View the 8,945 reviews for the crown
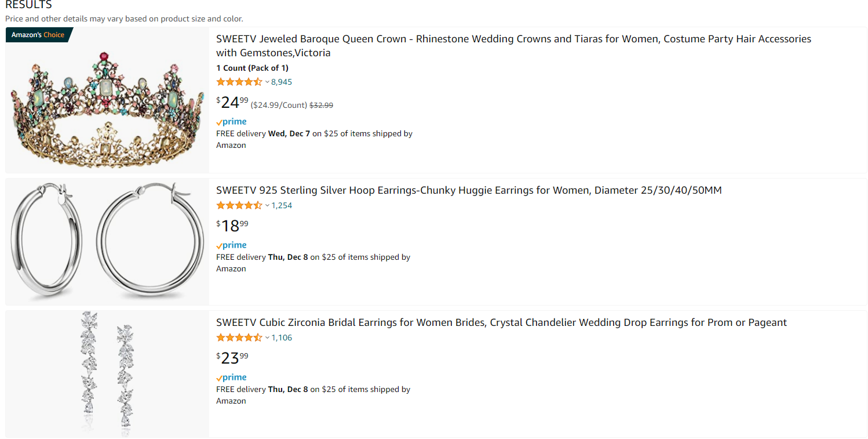Image resolution: width=868 pixels, height=439 pixels. pos(282,82)
